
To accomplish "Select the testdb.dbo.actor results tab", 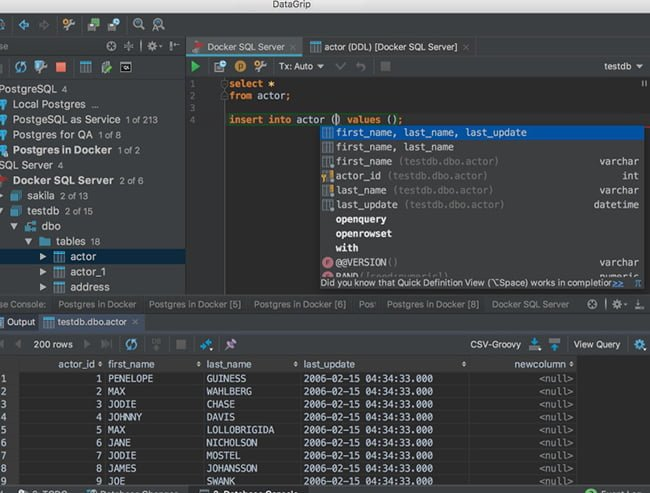I will click(x=91, y=322).
